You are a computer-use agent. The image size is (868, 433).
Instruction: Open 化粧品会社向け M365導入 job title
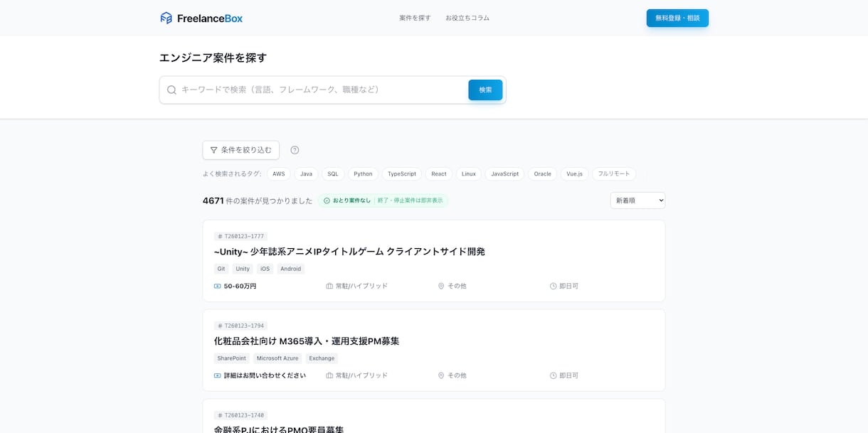pos(307,341)
